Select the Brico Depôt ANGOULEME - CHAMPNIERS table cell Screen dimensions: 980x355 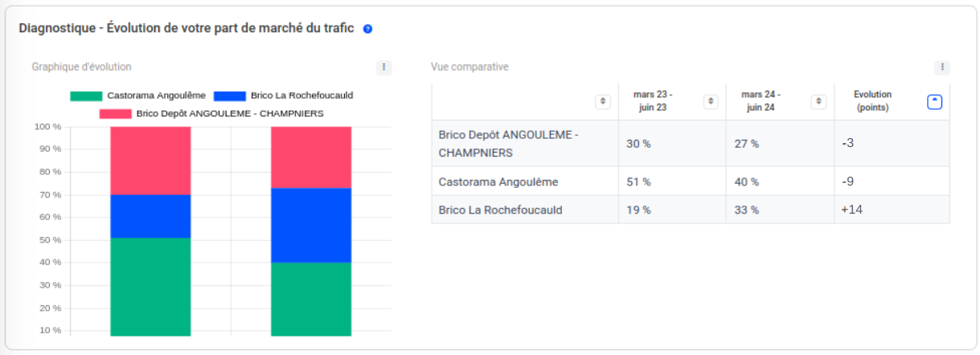click(508, 144)
